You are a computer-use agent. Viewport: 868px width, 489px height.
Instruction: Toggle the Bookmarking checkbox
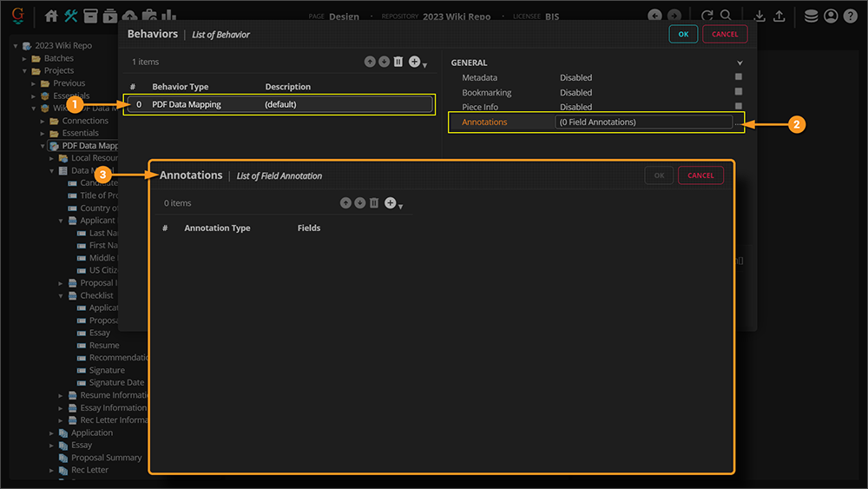point(739,92)
